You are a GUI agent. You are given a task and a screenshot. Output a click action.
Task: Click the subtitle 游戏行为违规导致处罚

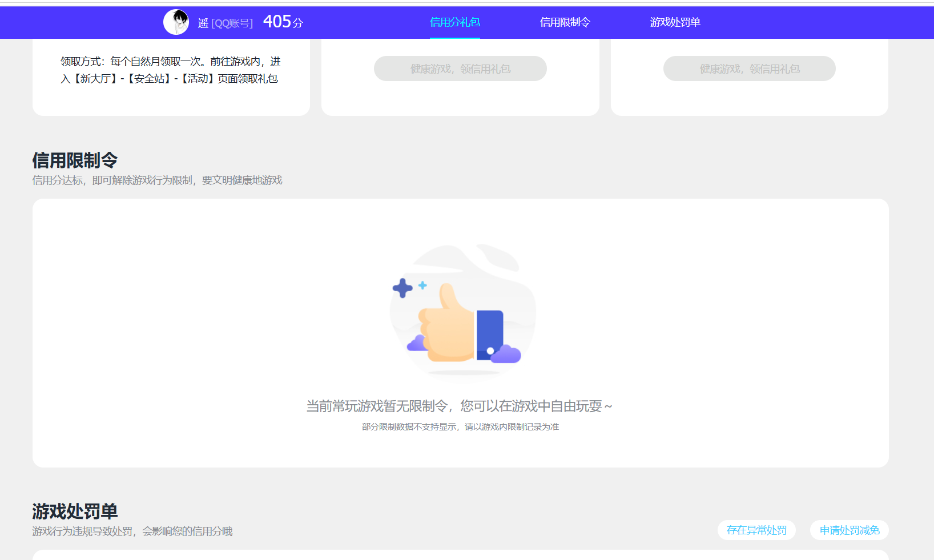[82, 531]
